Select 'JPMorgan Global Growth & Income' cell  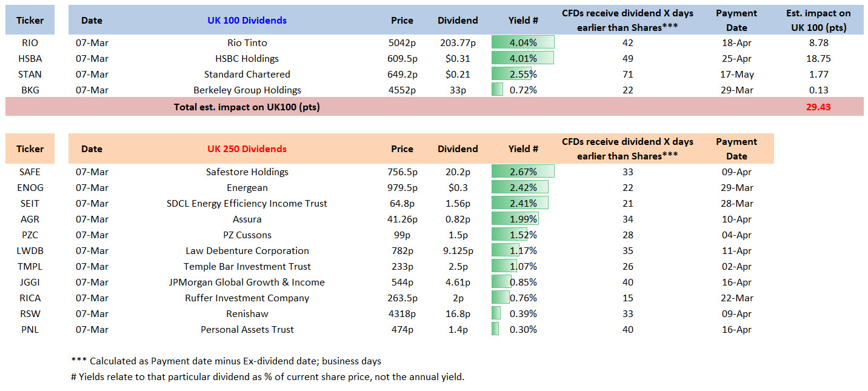(x=247, y=282)
